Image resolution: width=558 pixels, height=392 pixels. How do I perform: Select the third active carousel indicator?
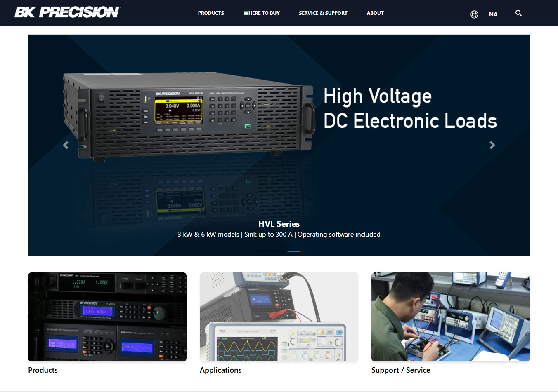coord(294,251)
